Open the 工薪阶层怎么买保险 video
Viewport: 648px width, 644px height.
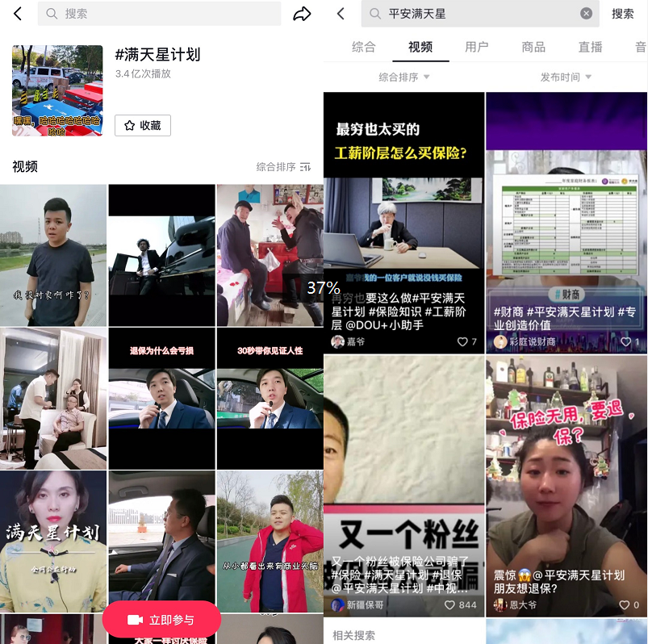click(x=403, y=223)
